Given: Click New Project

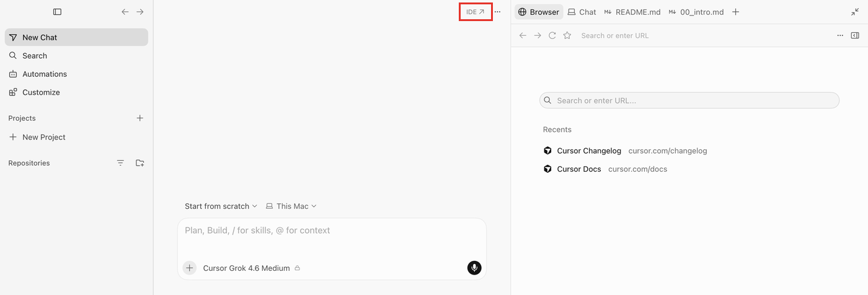Looking at the screenshot, I should coord(76,137).
